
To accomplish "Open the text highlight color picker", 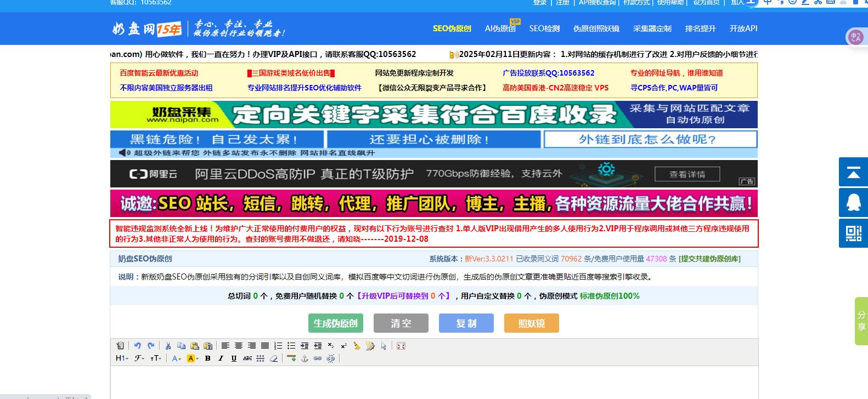I will tap(191, 358).
